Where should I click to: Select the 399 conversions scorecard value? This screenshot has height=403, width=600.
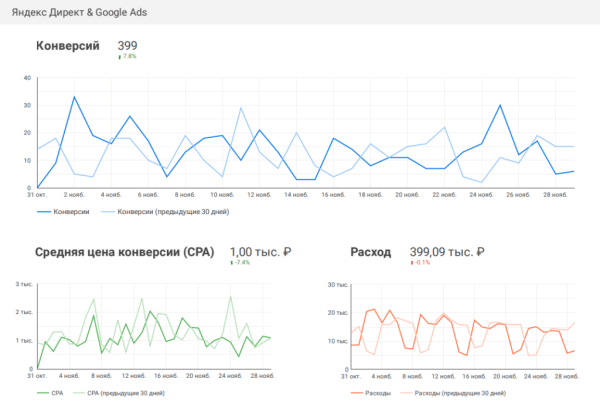click(x=128, y=46)
